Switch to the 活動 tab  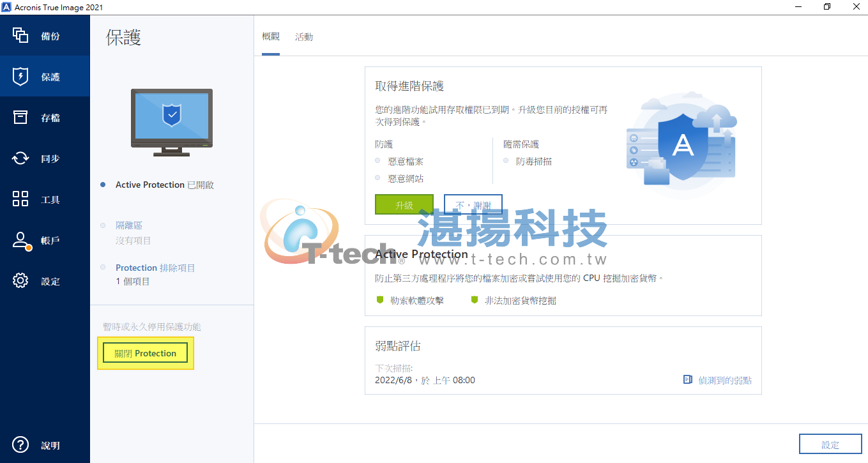coord(304,36)
